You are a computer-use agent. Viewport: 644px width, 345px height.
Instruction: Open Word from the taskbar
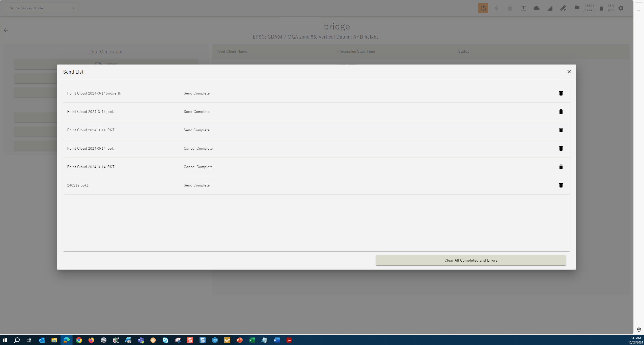pyautogui.click(x=277, y=340)
